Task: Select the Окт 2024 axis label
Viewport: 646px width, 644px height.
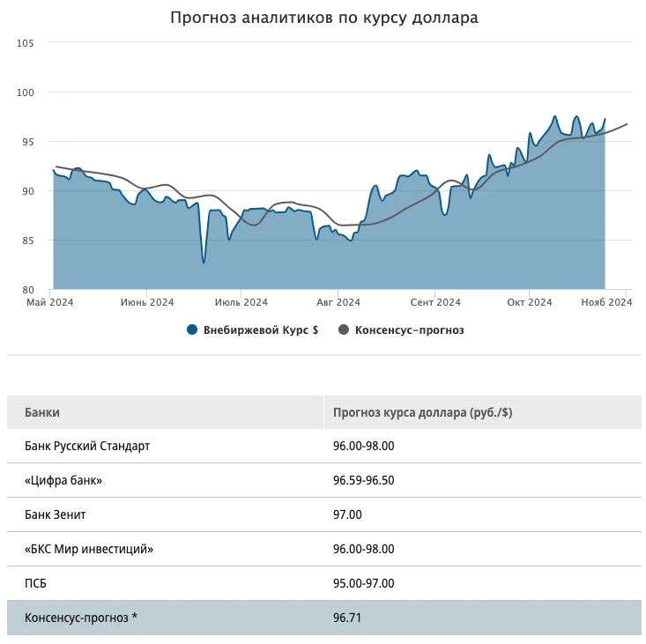Action: click(530, 302)
